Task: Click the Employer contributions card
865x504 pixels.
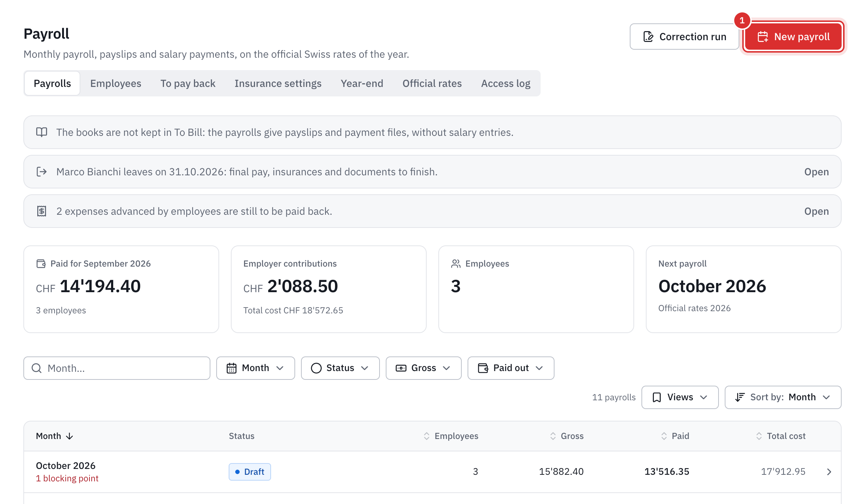Action: coord(328,289)
